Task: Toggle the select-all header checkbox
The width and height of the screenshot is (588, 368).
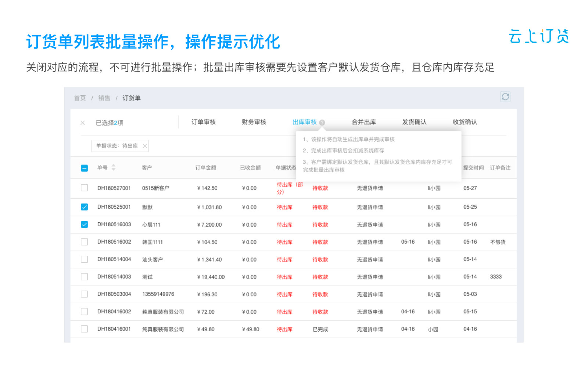Action: point(85,168)
